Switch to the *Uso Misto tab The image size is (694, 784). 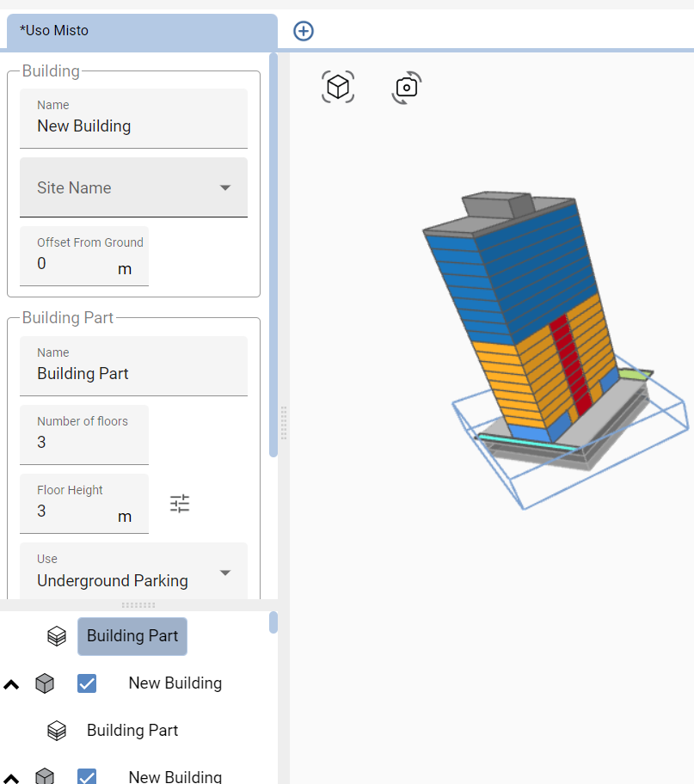click(x=142, y=31)
